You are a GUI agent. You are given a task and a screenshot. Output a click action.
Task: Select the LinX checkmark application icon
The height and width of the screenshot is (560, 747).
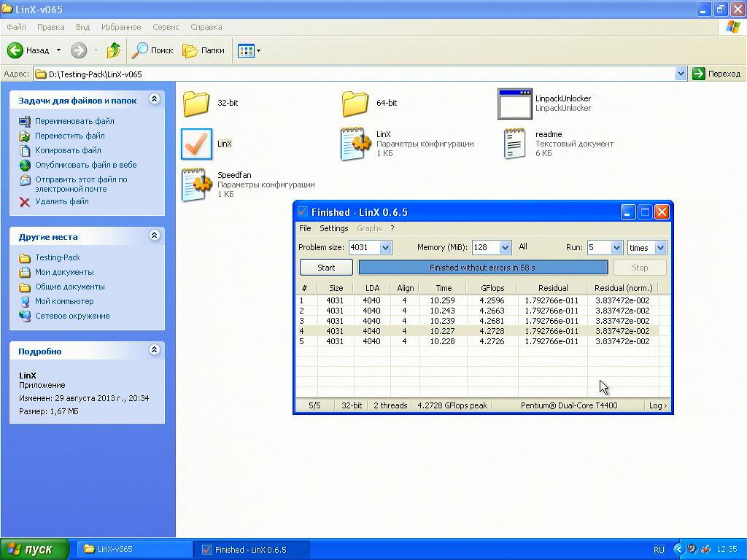pyautogui.click(x=196, y=144)
